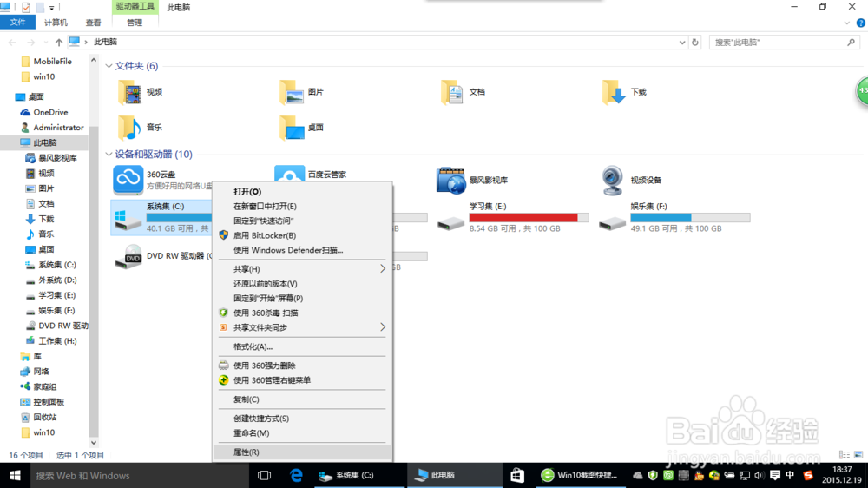Open the Windows Store taskbar icon

pyautogui.click(x=517, y=475)
